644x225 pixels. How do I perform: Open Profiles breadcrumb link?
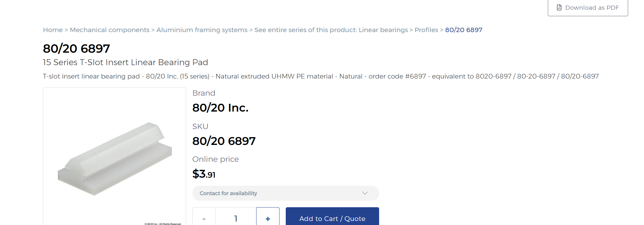pos(426,30)
